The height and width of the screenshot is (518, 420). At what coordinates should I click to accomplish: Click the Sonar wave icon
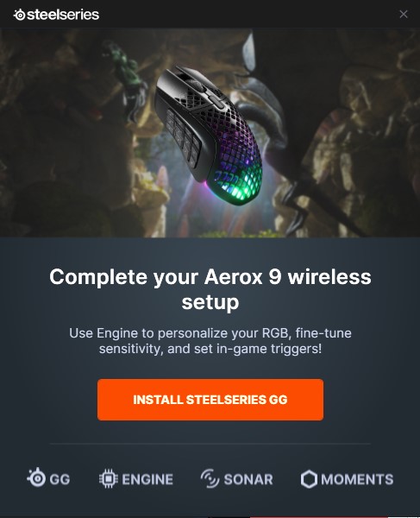point(210,478)
